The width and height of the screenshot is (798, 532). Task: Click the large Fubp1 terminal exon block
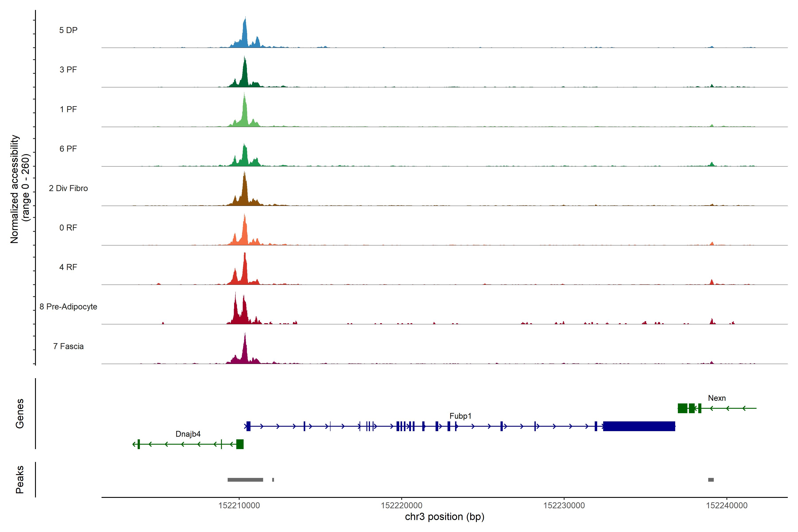pyautogui.click(x=639, y=426)
